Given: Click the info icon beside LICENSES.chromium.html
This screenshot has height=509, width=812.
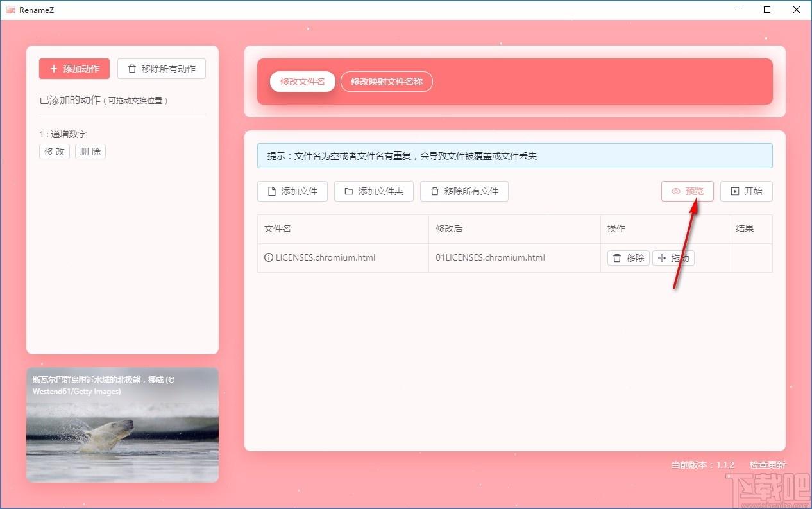Looking at the screenshot, I should 269,257.
